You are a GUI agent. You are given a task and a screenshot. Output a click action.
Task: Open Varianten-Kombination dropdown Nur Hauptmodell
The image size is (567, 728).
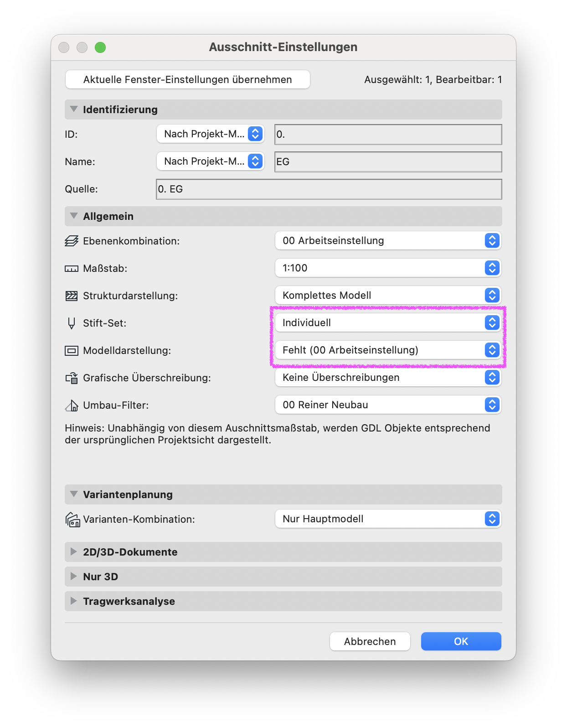coord(388,519)
